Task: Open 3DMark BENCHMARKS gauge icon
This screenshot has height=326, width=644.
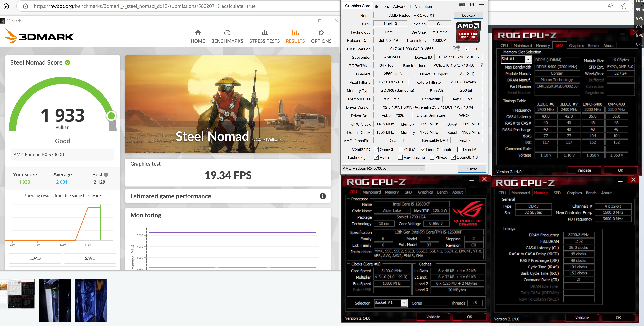Action: point(227,33)
